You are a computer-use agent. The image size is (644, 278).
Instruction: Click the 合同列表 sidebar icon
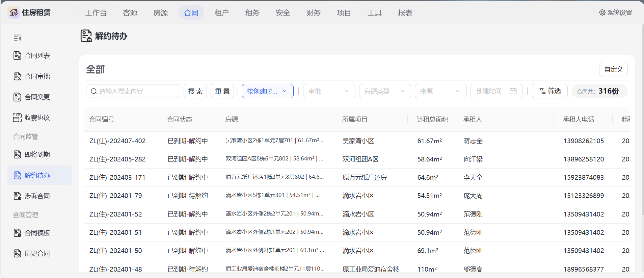(x=17, y=55)
